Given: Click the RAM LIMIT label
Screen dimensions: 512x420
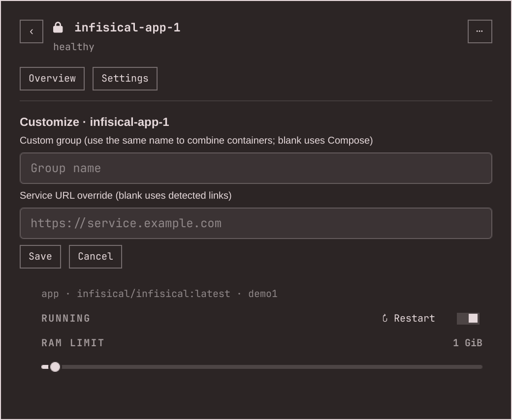Looking at the screenshot, I should (x=73, y=343).
